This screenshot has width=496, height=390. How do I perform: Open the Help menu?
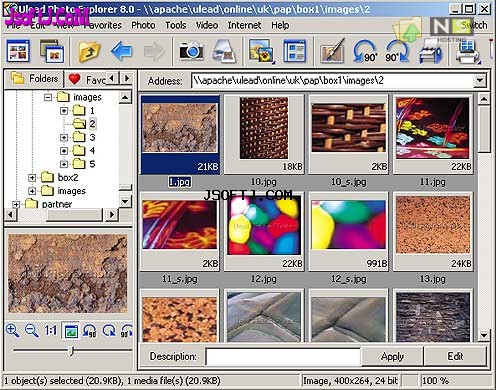280,25
